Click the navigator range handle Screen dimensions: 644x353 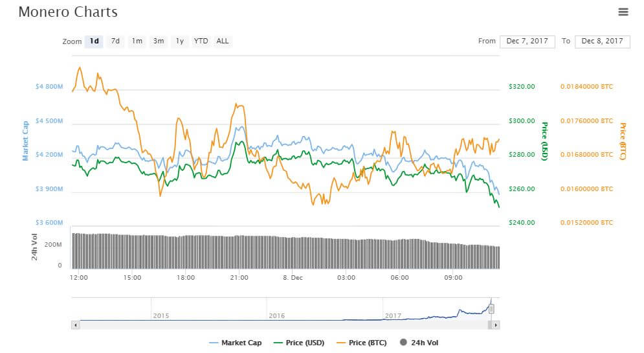[491, 308]
